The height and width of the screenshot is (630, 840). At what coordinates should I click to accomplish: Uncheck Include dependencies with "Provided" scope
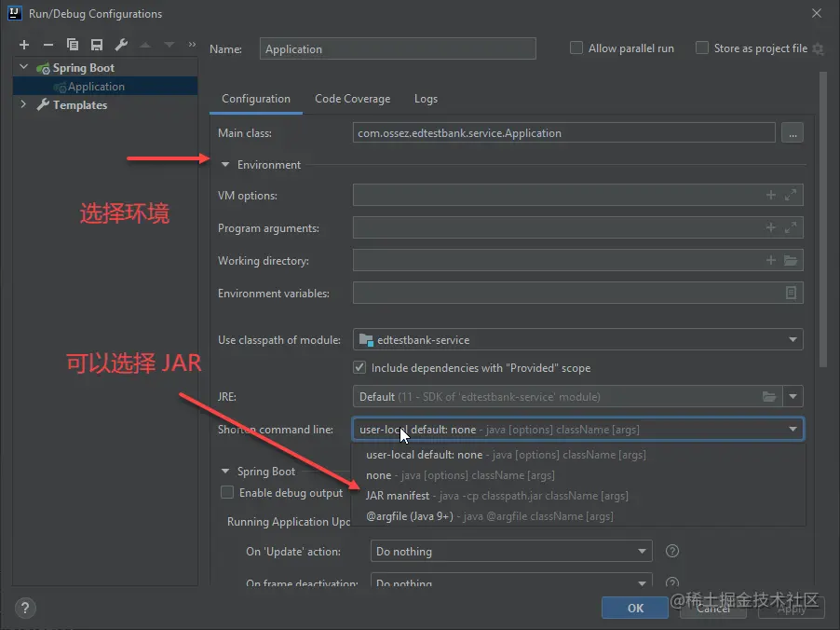359,368
